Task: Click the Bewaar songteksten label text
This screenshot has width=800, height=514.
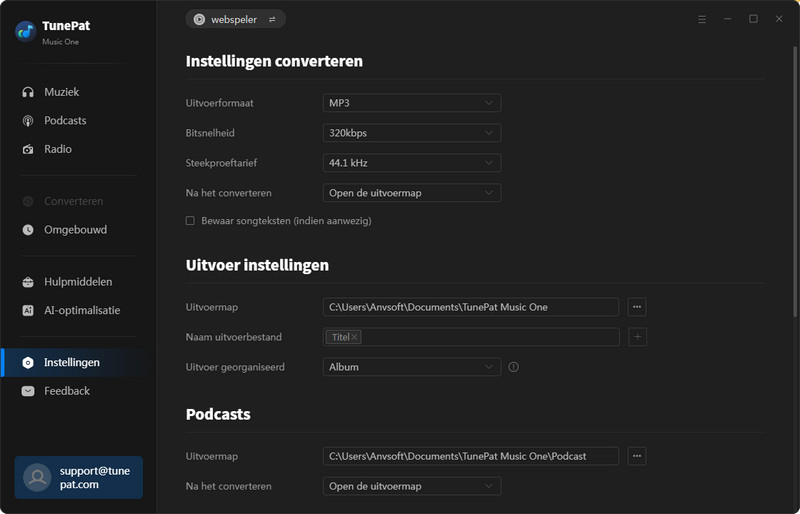Action: pyautogui.click(x=286, y=221)
